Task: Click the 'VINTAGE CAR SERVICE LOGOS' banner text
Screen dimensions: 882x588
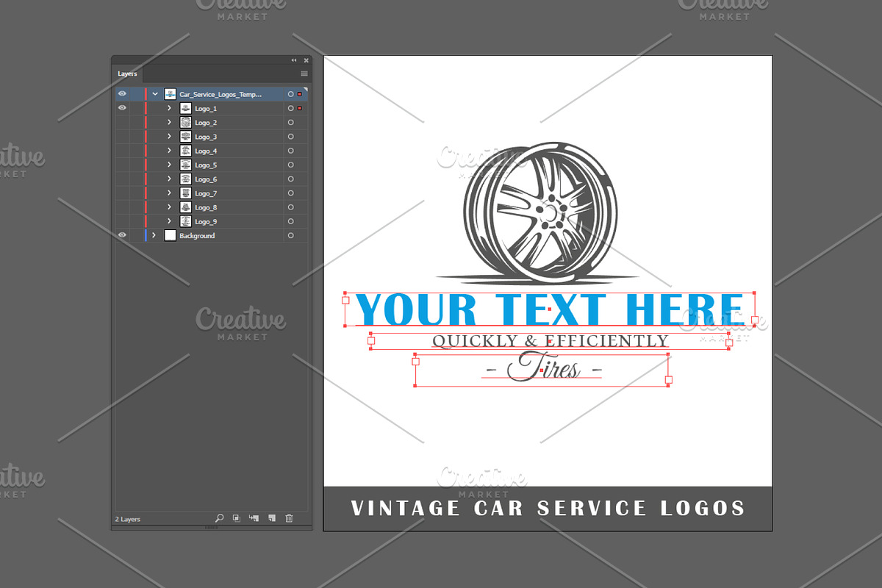Action: click(x=548, y=508)
